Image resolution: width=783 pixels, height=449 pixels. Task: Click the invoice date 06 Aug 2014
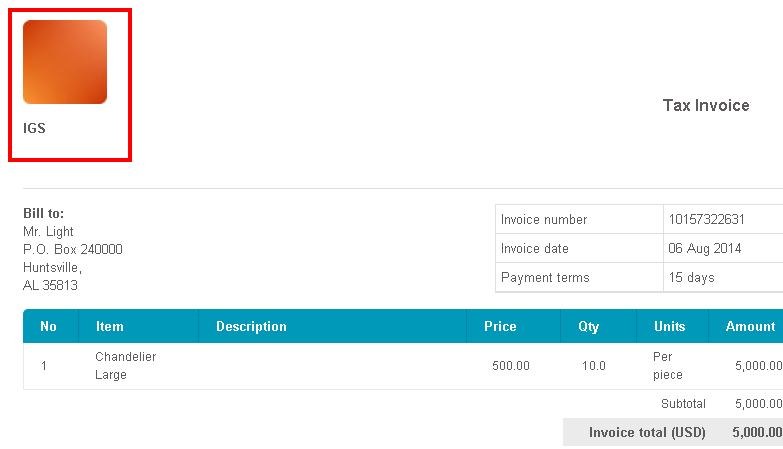point(705,248)
